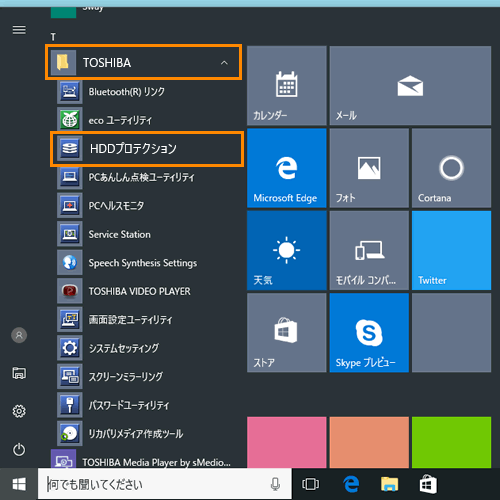The width and height of the screenshot is (500, 500).
Task: Open the パスワードユーティリティ app
Action: coord(147,405)
